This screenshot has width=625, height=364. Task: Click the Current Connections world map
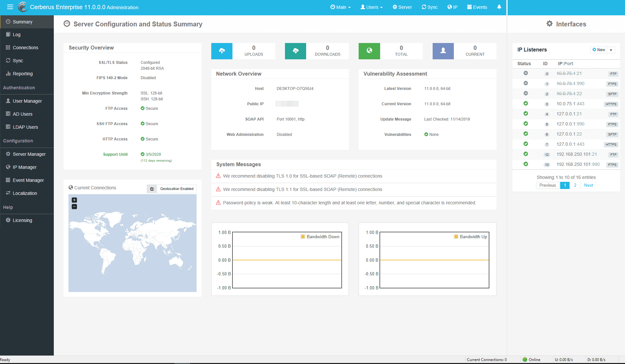point(132,243)
